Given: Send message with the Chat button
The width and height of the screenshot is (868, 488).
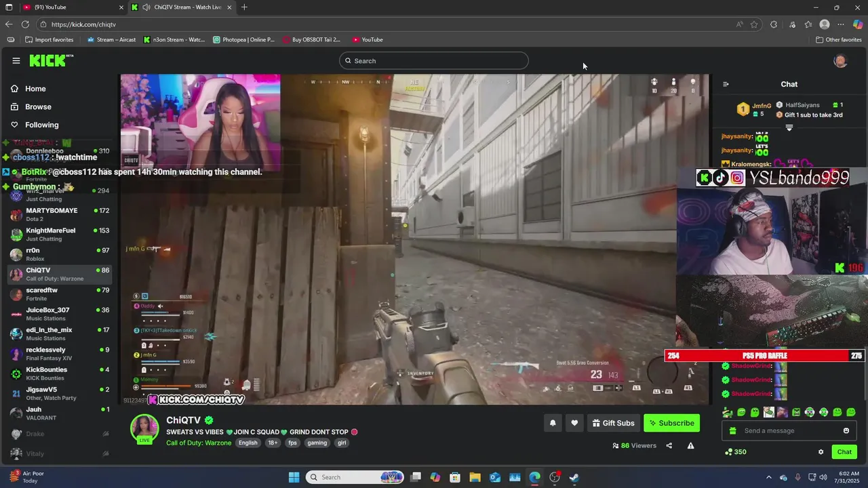Looking at the screenshot, I should [844, 452].
